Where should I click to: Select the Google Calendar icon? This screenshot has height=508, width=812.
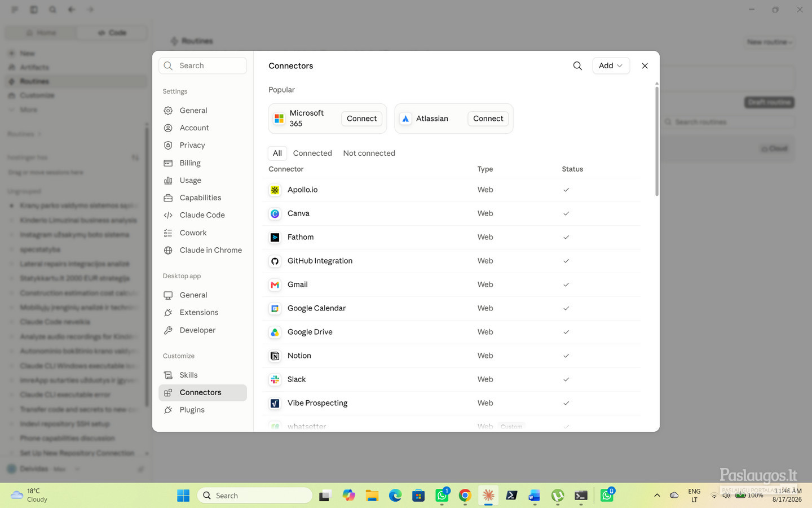275,309
